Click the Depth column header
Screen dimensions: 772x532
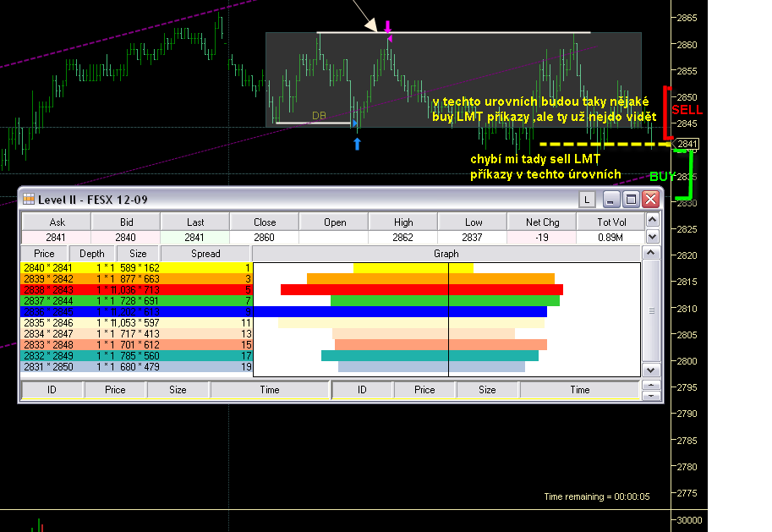(92, 254)
